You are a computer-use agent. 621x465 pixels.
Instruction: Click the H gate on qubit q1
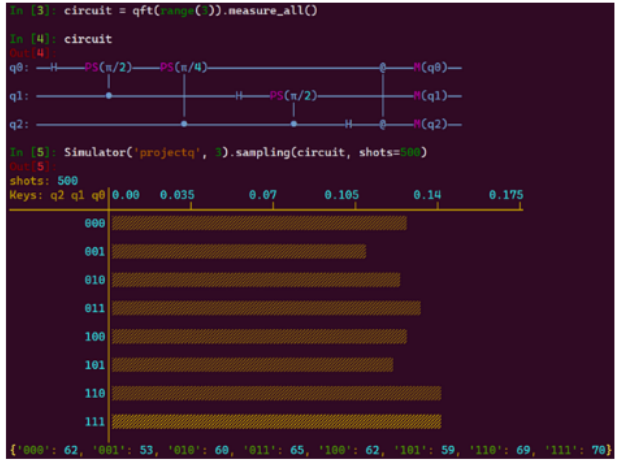tap(239, 97)
